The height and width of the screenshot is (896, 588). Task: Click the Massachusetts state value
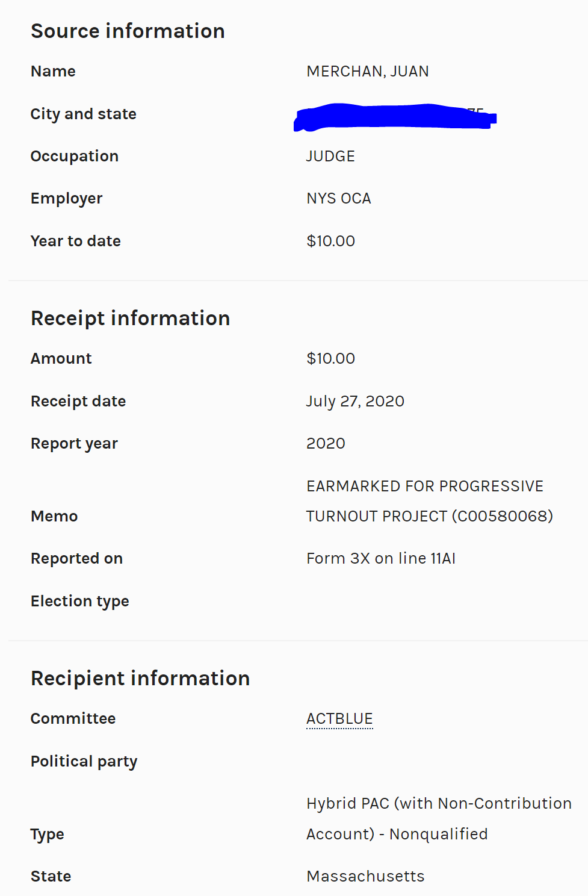(x=365, y=877)
